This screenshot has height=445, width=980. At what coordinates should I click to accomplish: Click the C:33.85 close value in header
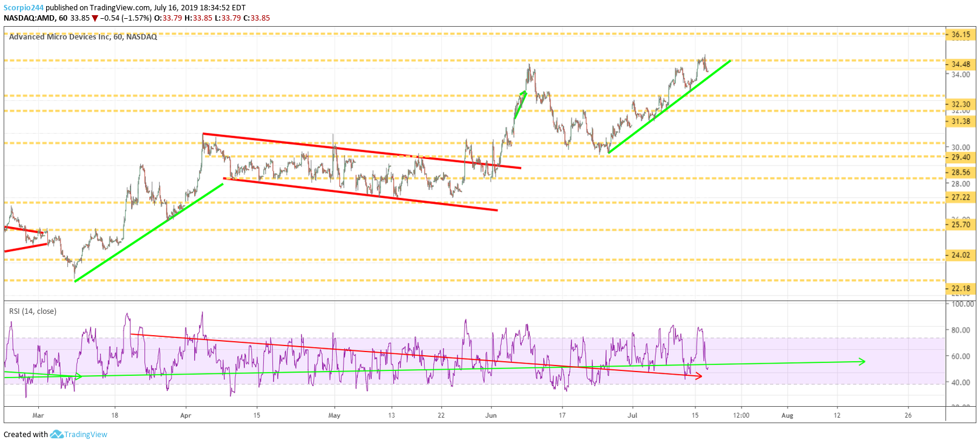257,18
